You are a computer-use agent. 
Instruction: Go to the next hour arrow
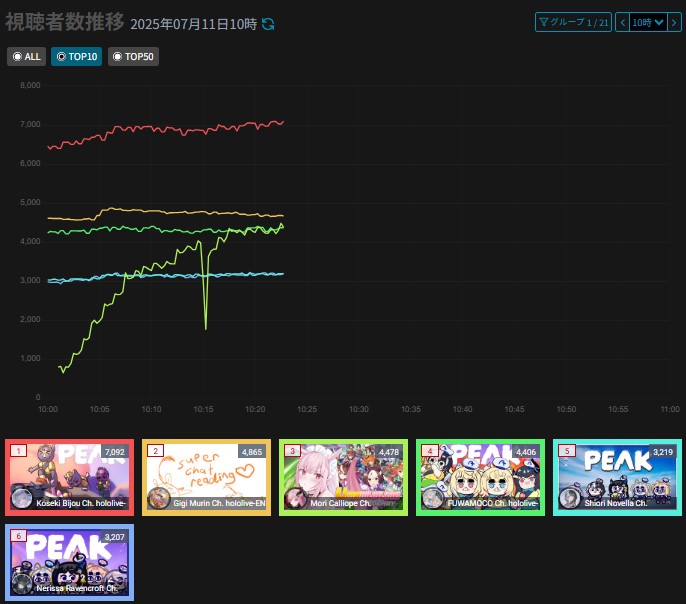tap(674, 22)
